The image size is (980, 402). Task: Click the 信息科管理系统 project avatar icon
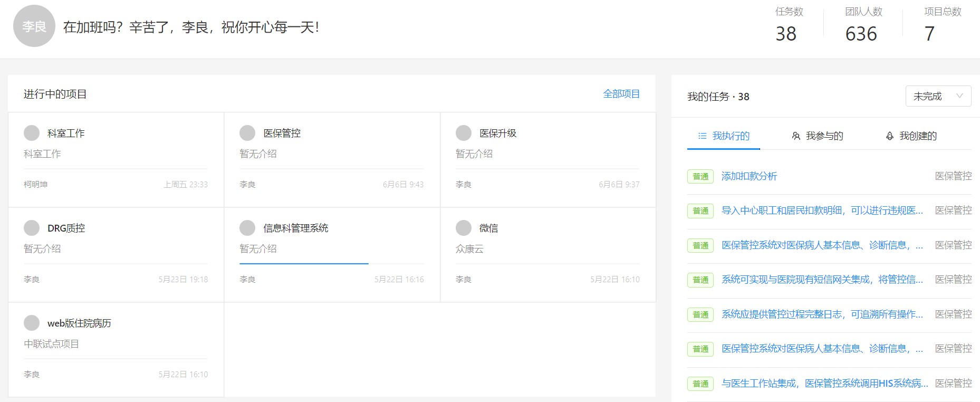(247, 228)
